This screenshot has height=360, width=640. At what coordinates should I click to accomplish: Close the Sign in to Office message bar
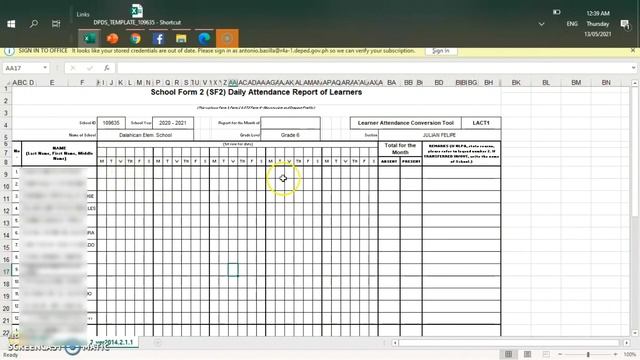click(x=633, y=50)
